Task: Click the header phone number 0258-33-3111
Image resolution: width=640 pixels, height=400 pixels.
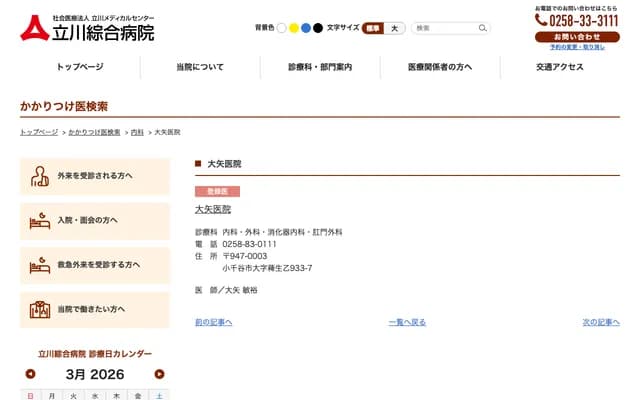Action: pos(584,20)
